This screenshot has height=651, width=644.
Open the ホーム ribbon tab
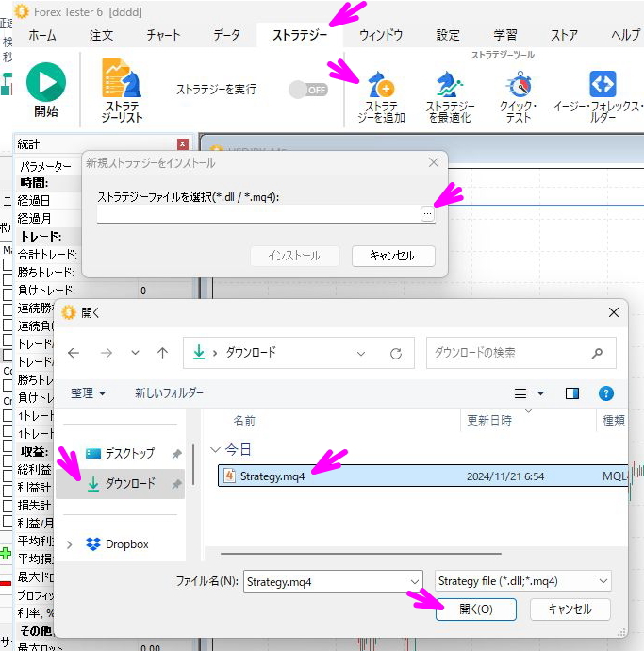[42, 35]
